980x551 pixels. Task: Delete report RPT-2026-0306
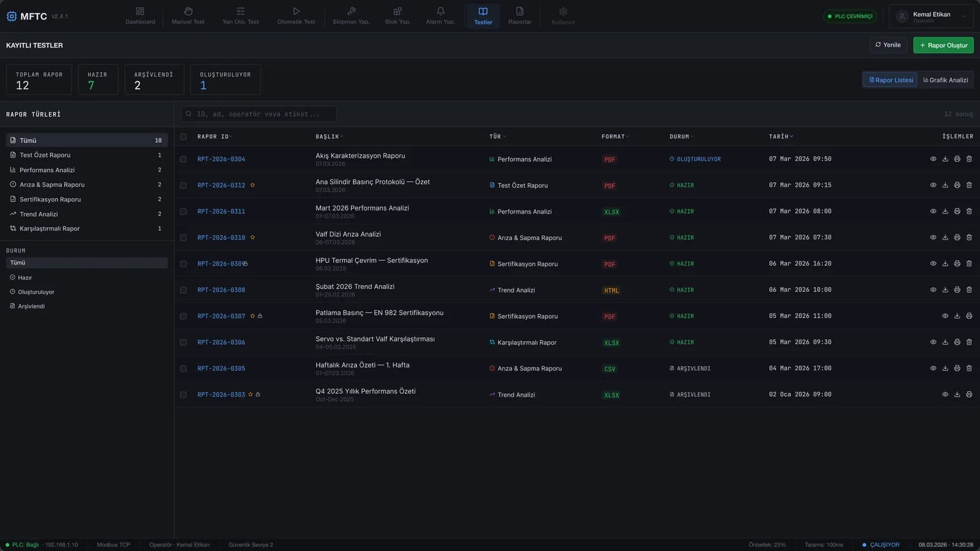pyautogui.click(x=969, y=342)
